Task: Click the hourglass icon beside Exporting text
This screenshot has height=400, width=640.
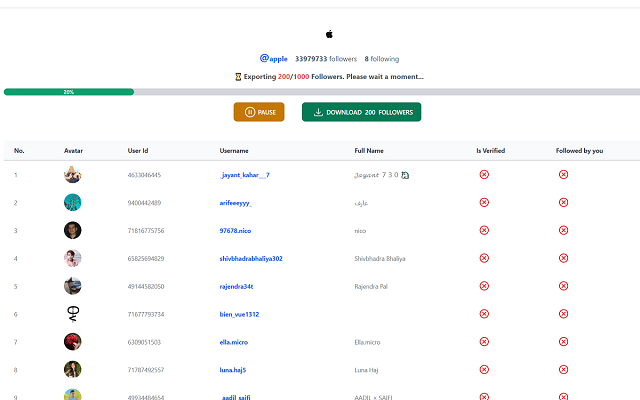Action: tap(238, 77)
